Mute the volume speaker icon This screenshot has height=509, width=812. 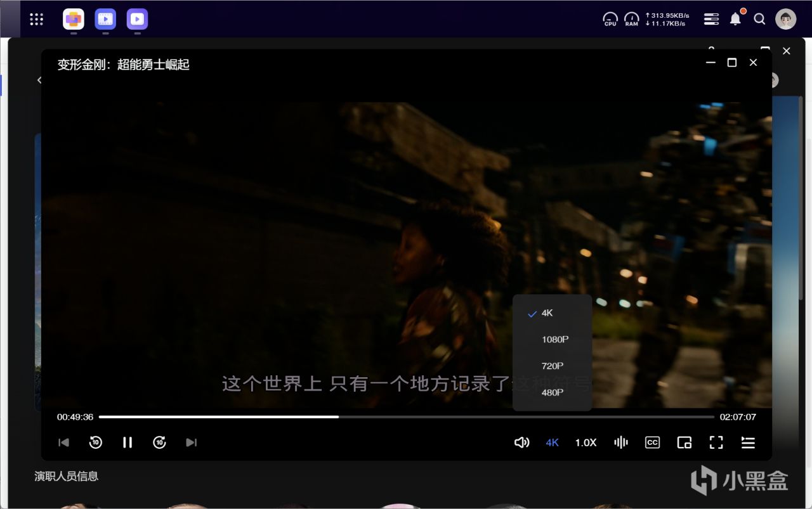[x=521, y=442]
